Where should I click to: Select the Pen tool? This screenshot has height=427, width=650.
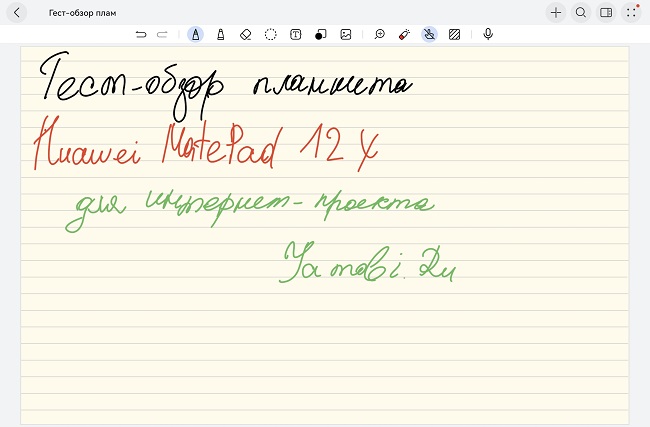click(x=195, y=34)
